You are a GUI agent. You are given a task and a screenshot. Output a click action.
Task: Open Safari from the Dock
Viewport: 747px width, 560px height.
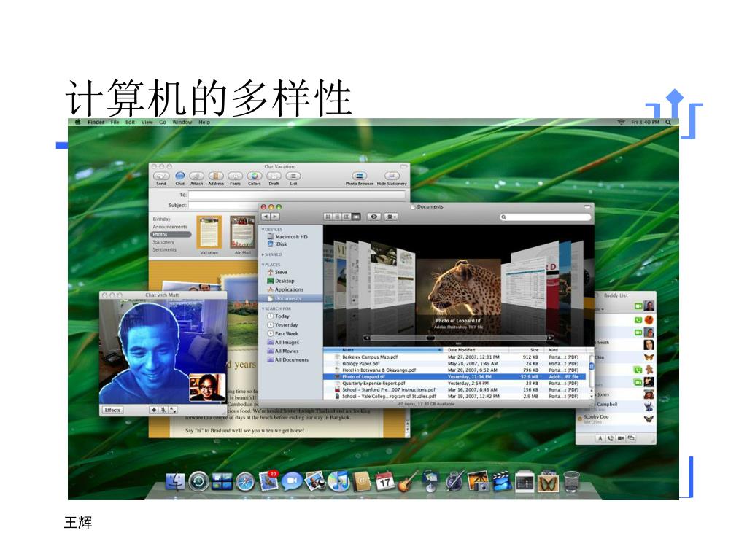tap(245, 482)
